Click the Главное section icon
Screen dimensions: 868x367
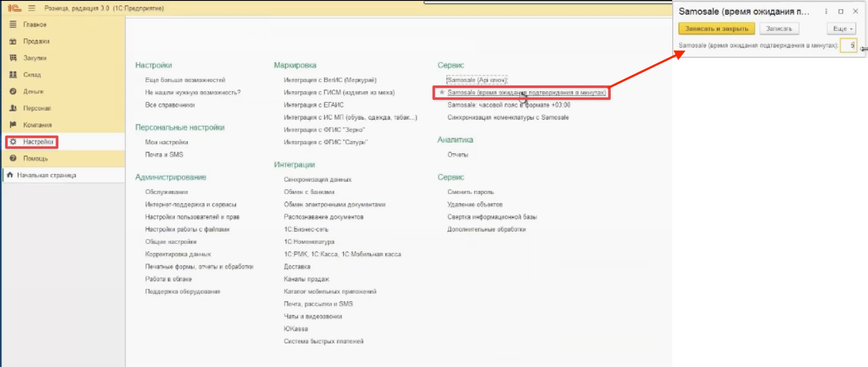(13, 24)
